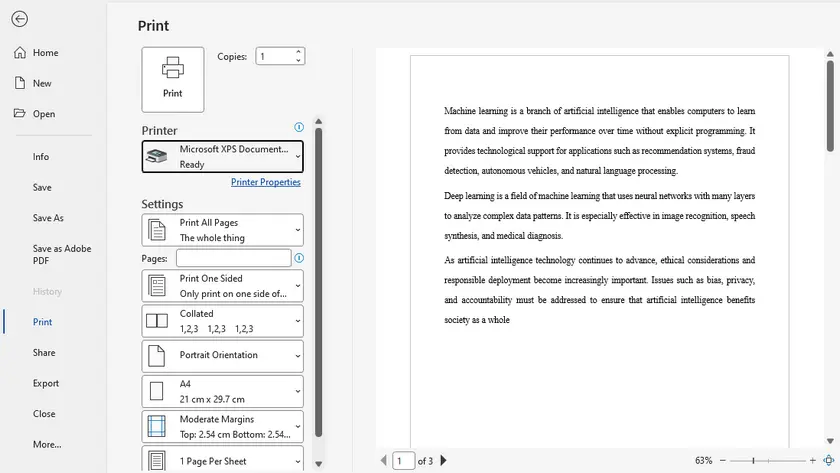
Task: Click the preview scrollbar up arrow
Action: (x=830, y=54)
